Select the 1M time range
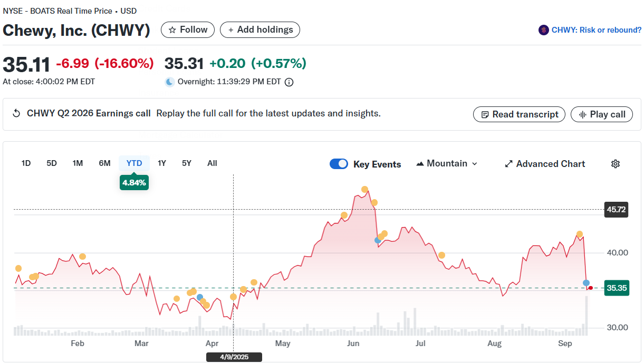This screenshot has height=364, width=644. [78, 163]
